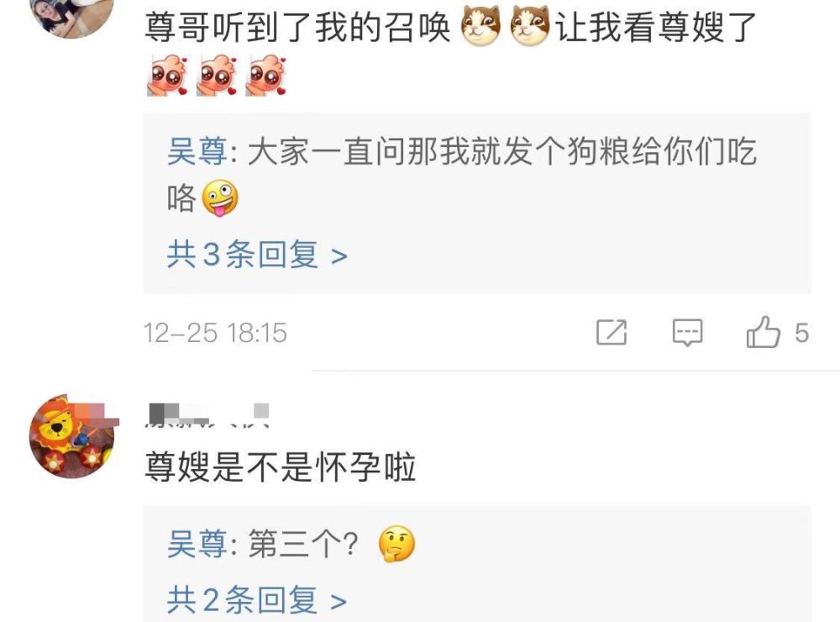Tap the tongue-out winking emoji in reply
The width and height of the screenshot is (840, 622).
point(219,198)
